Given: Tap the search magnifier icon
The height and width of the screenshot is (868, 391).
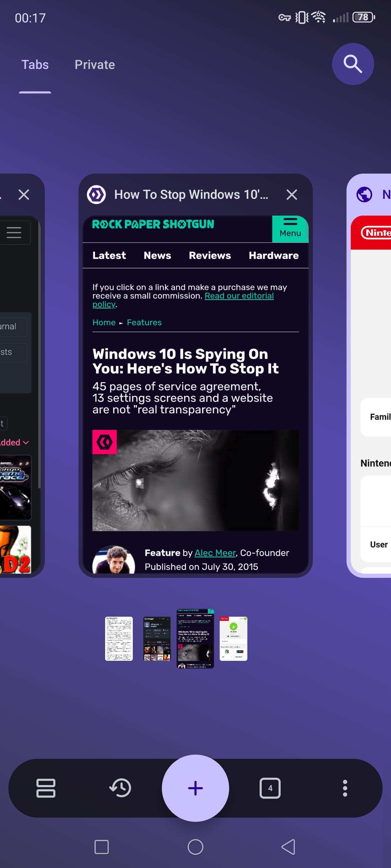Looking at the screenshot, I should tap(353, 64).
